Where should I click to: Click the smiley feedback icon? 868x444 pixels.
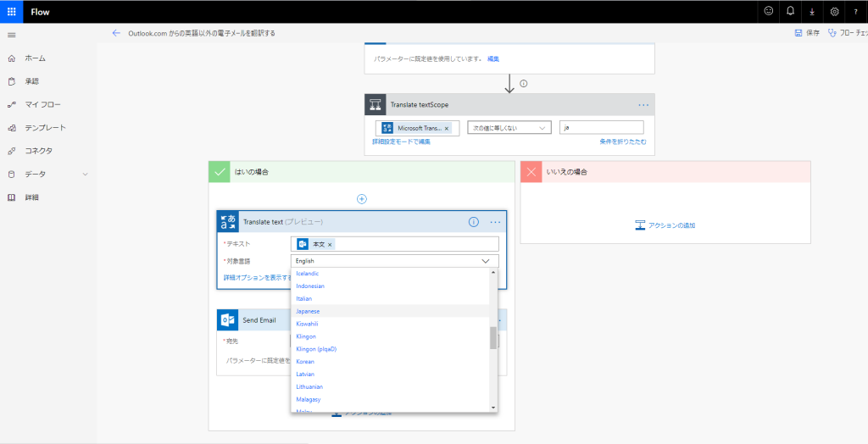(x=768, y=11)
